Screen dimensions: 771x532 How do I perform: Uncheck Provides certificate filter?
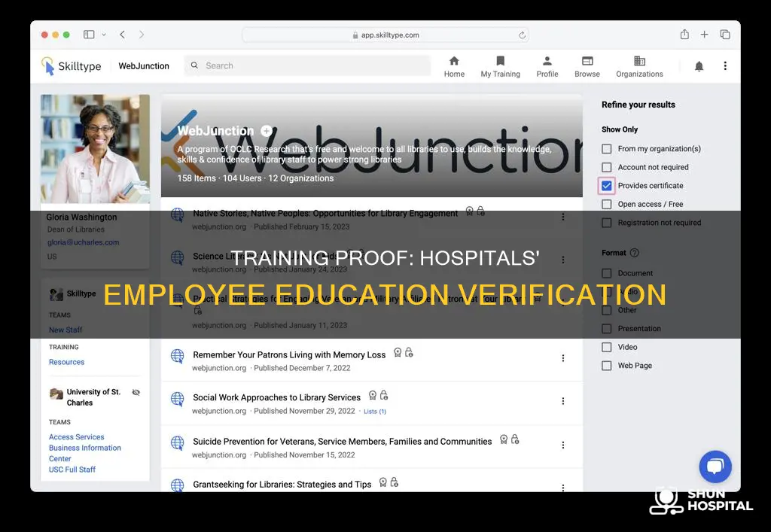[607, 186]
